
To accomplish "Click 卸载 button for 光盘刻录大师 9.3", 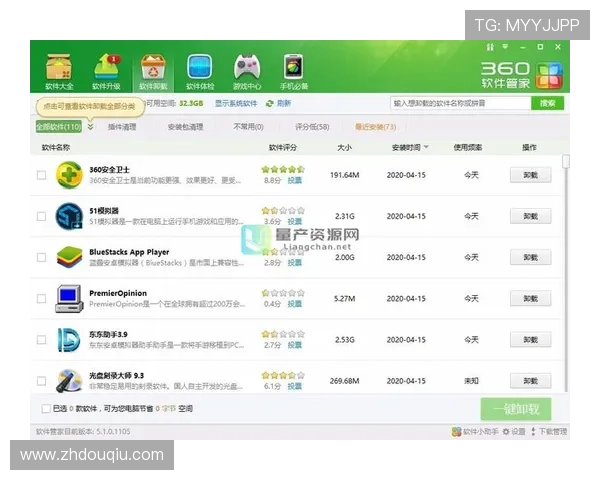I will tap(530, 381).
